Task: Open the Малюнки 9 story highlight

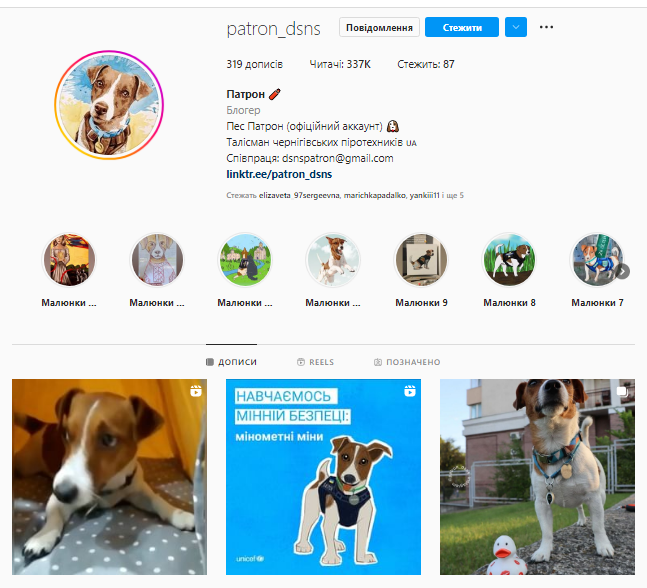Action: click(421, 270)
